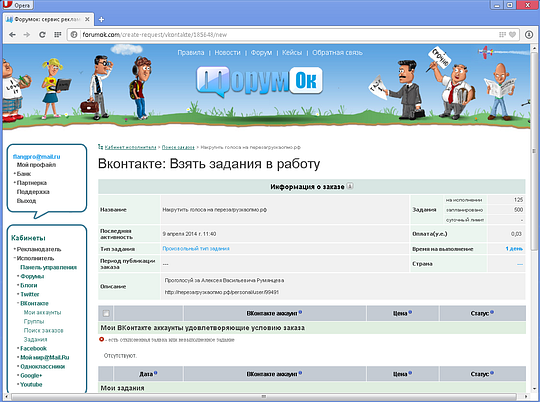Open the Opera menu button
Viewport: 540px width, 402px height.
pos(17,5)
